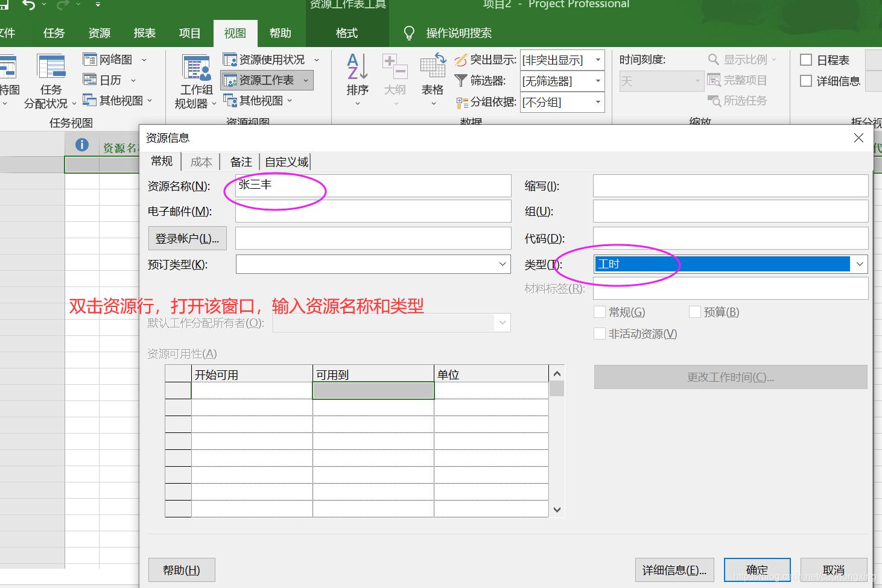Click the blue info indicator column header

(82, 145)
